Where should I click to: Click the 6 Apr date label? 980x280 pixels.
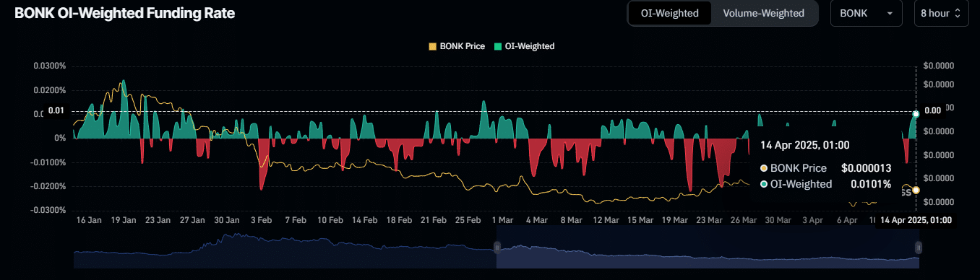[848, 220]
